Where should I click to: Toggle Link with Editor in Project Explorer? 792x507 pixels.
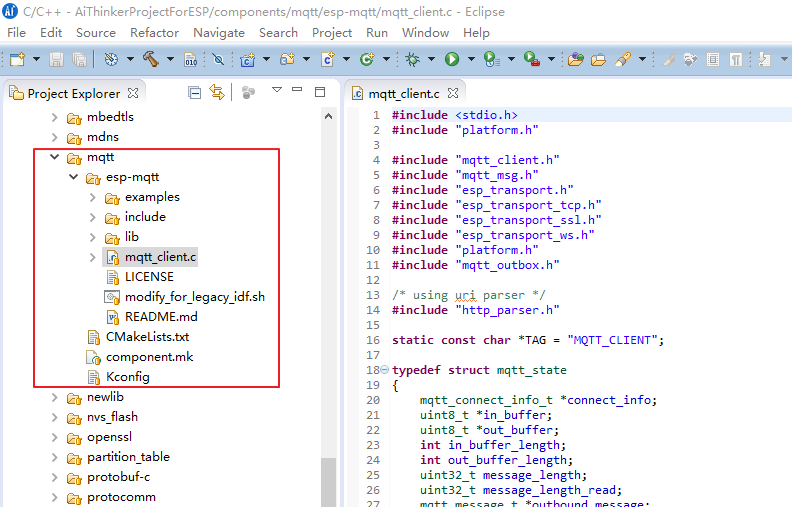[x=216, y=93]
